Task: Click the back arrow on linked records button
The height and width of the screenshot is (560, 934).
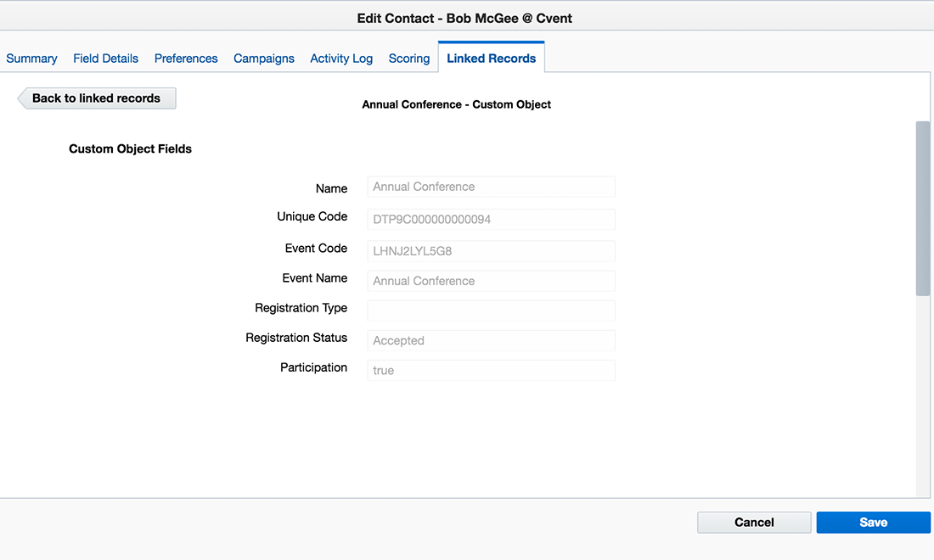Action: tap(20, 98)
